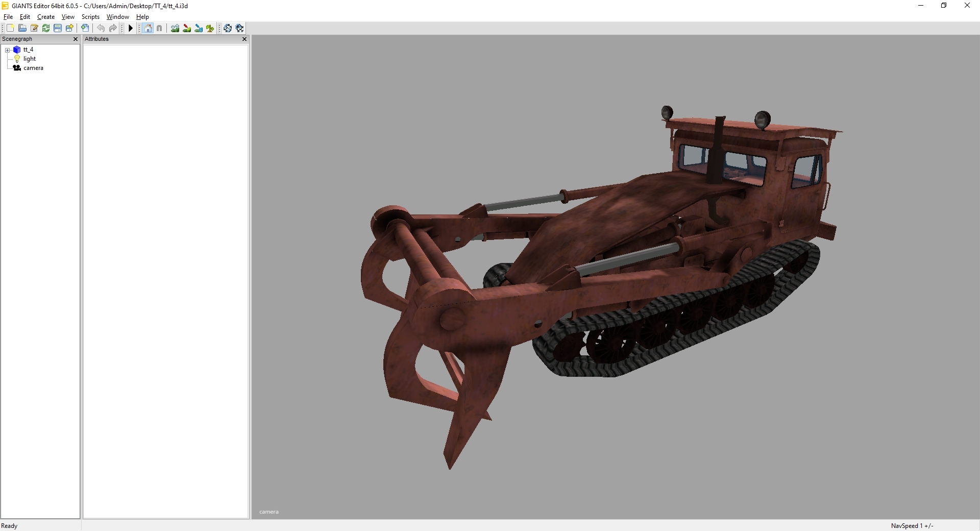Open the Create menu
The image size is (980, 531).
click(46, 17)
